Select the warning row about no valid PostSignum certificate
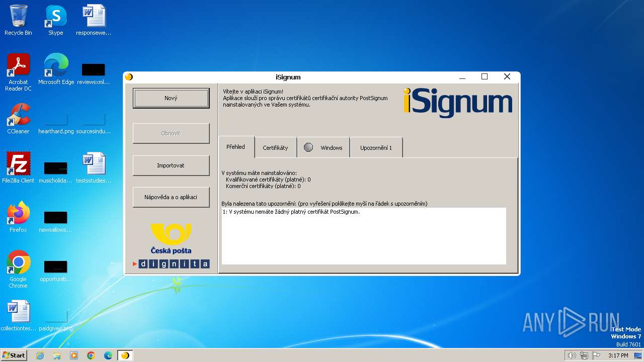This screenshot has height=362, width=644. (364, 212)
